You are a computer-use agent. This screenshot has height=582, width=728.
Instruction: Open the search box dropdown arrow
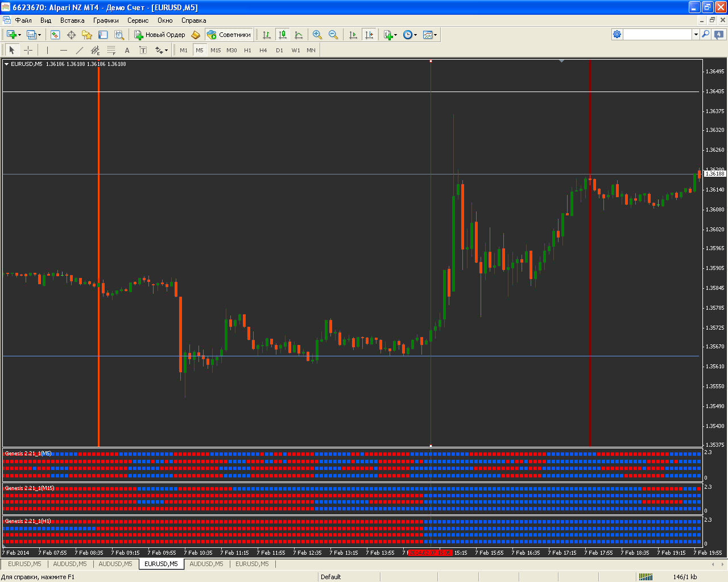pos(696,34)
